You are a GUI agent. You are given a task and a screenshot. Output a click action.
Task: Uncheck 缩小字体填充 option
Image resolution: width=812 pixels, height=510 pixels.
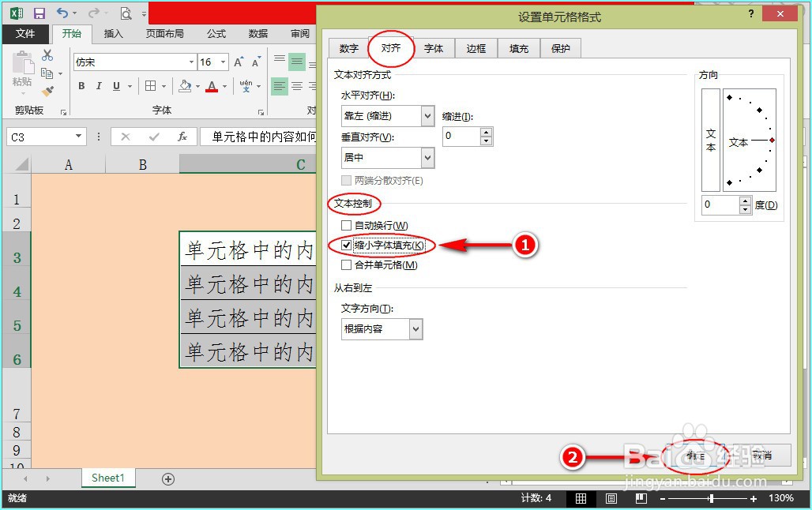pos(346,245)
